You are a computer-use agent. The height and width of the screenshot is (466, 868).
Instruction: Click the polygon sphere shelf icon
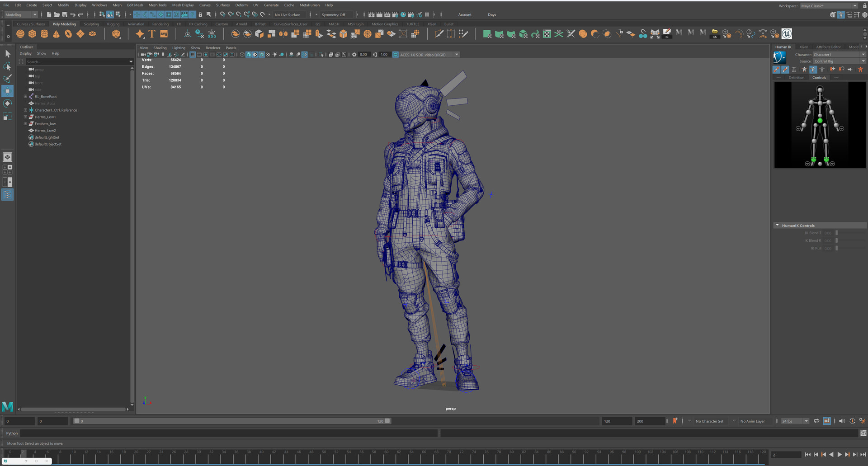[20, 34]
